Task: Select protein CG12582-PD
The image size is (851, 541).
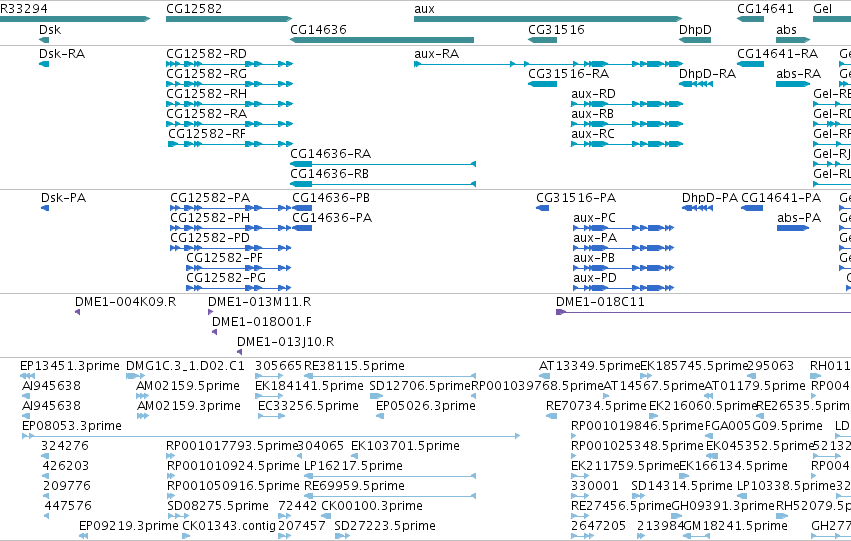Action: click(210, 238)
